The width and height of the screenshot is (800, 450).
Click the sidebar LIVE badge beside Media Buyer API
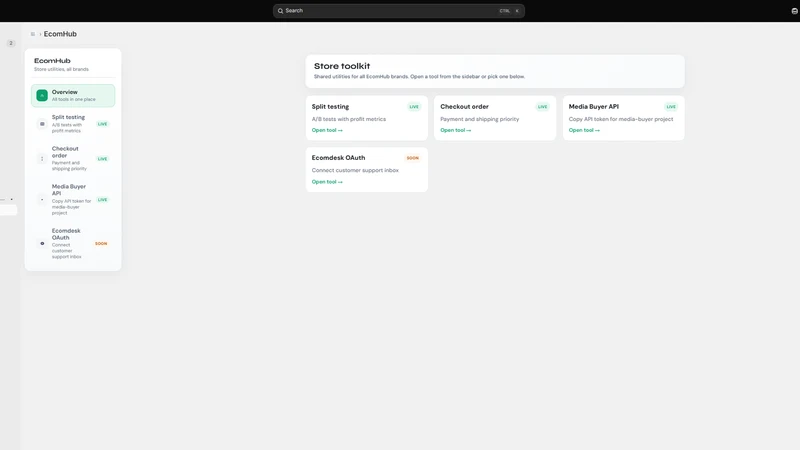pyautogui.click(x=103, y=199)
